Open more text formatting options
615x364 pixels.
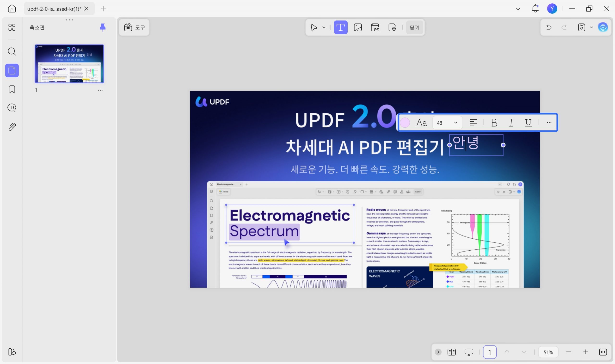click(549, 123)
